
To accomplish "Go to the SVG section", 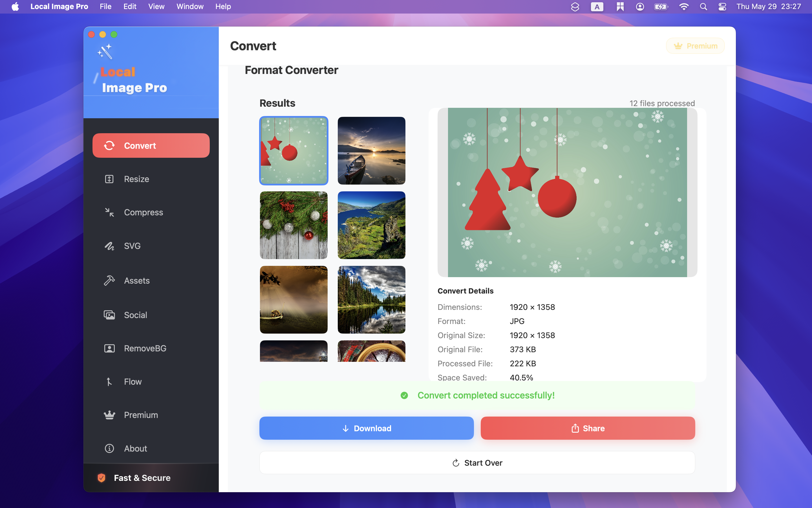I will (x=151, y=246).
